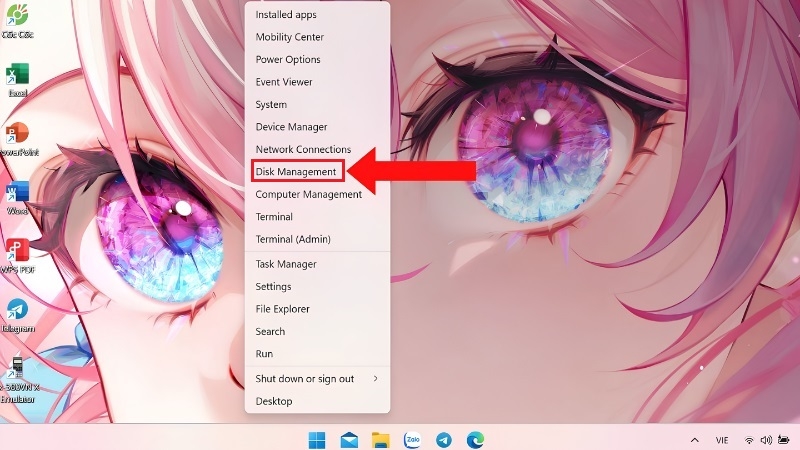Launch the WPS PDF desktop icon
The width and height of the screenshot is (800, 450).
tap(17, 257)
